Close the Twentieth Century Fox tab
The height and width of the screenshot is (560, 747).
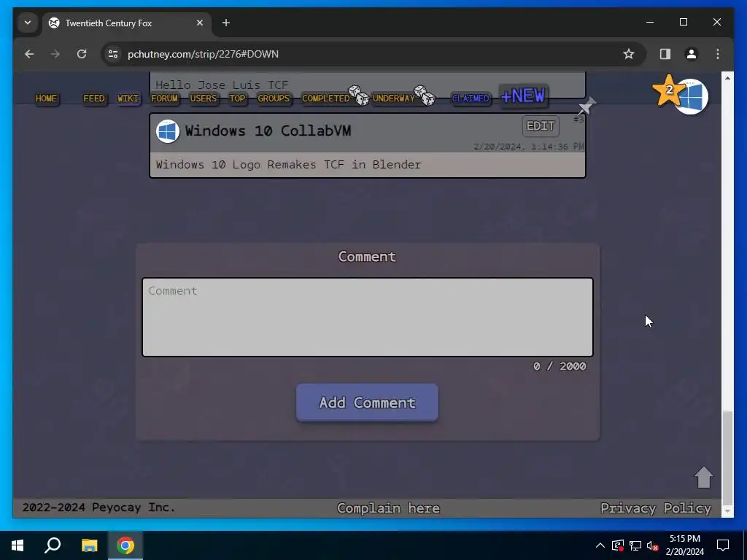click(x=200, y=23)
